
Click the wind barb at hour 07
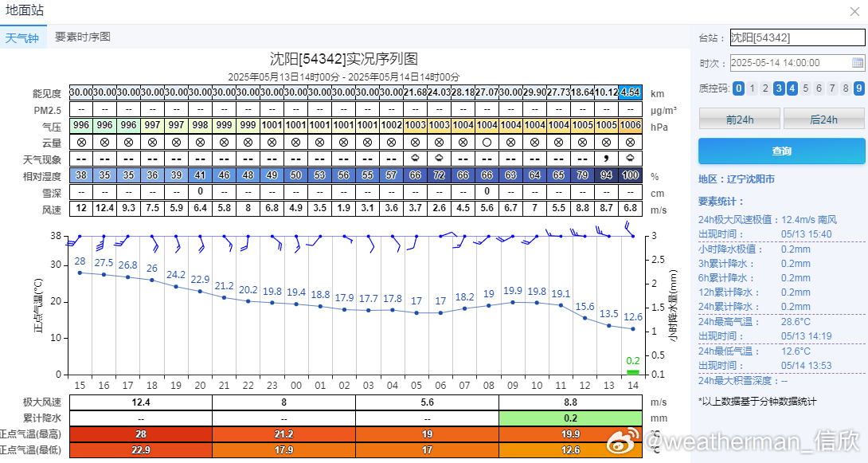[459, 241]
